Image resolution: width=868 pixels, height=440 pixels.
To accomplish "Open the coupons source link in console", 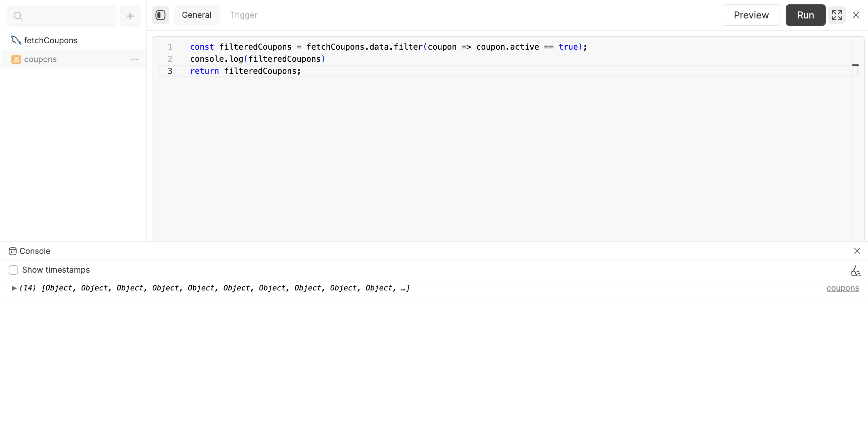I will coord(842,288).
